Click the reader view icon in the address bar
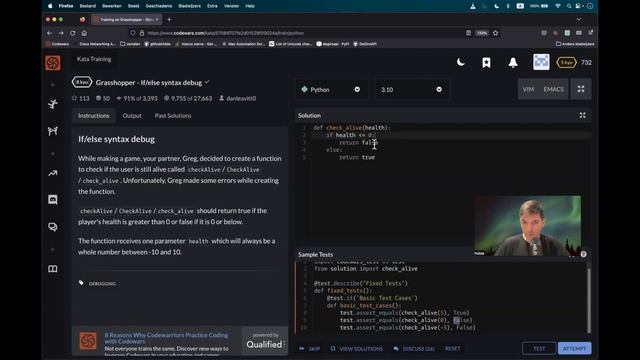Screen dimensions: 640x360 click(468, 33)
